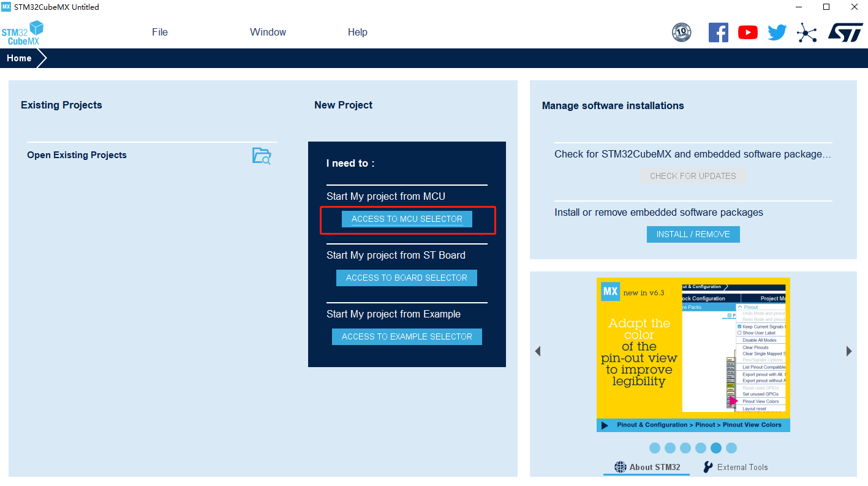
Task: Show previous banner with left arrow
Action: pyautogui.click(x=538, y=351)
